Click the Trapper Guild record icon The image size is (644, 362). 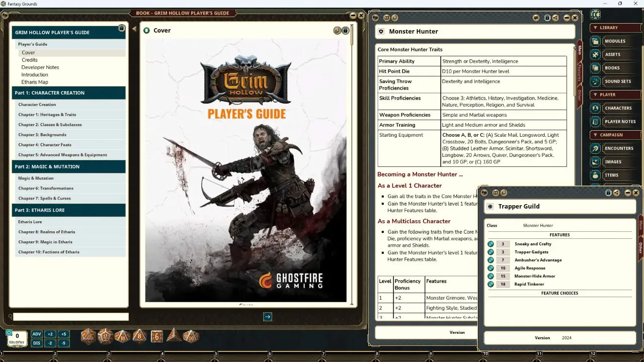pos(490,207)
